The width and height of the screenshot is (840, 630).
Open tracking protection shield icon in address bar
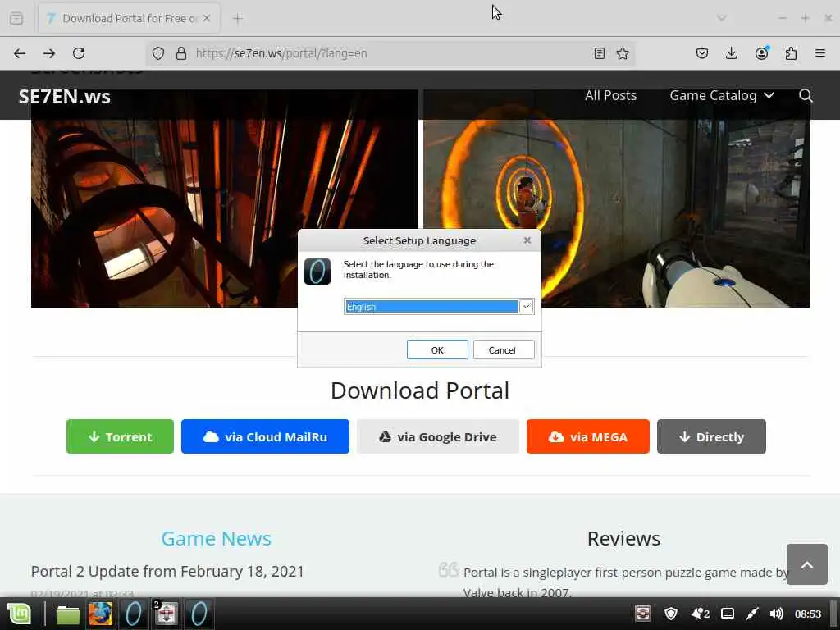(158, 53)
